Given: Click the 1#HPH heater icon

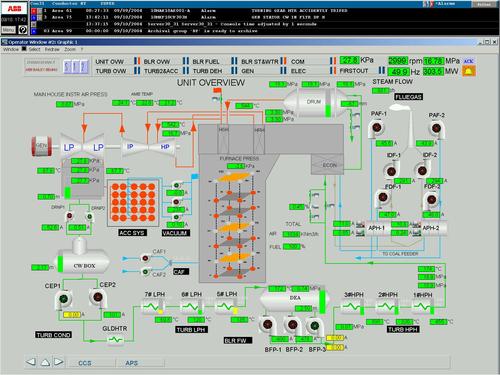Looking at the screenshot, I should pos(422,306).
